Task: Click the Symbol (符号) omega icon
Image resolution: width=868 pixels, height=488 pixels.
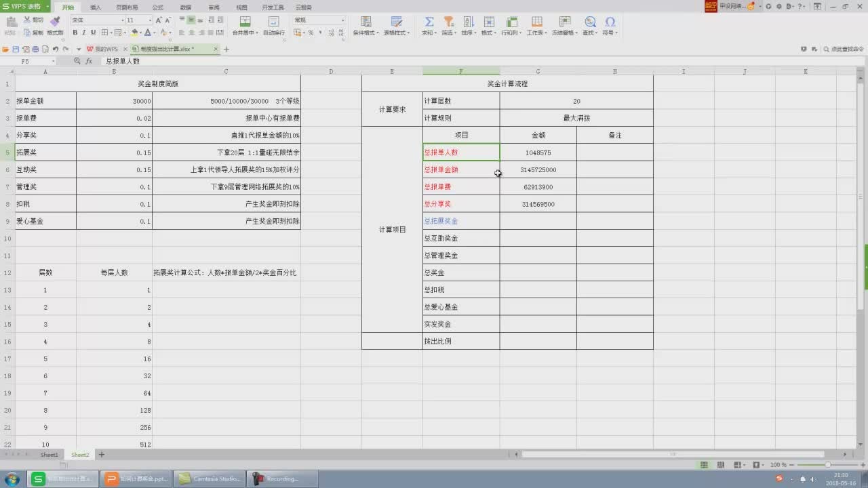Action: pyautogui.click(x=610, y=22)
